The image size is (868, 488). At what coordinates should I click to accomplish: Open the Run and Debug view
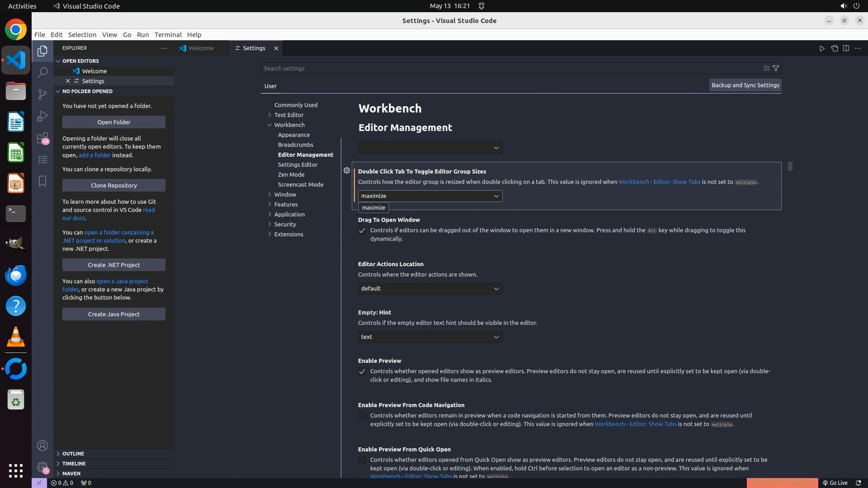42,116
